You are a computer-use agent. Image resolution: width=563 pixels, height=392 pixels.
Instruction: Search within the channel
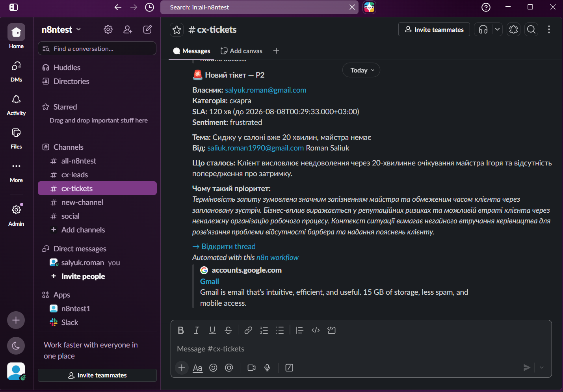click(531, 30)
